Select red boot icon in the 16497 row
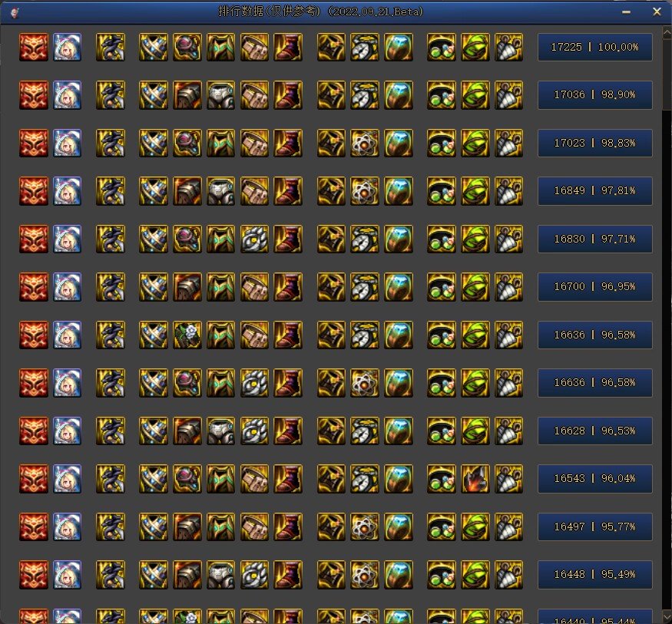672x624 pixels. (288, 527)
